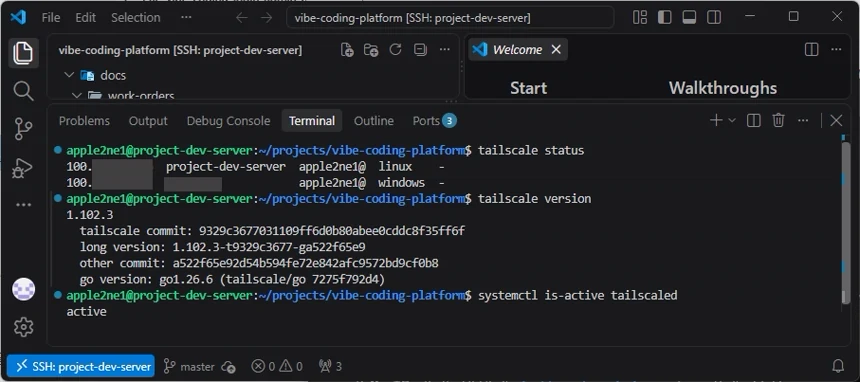
Task: Click the Walkthroughs heading on Welcome page
Action: (x=723, y=88)
